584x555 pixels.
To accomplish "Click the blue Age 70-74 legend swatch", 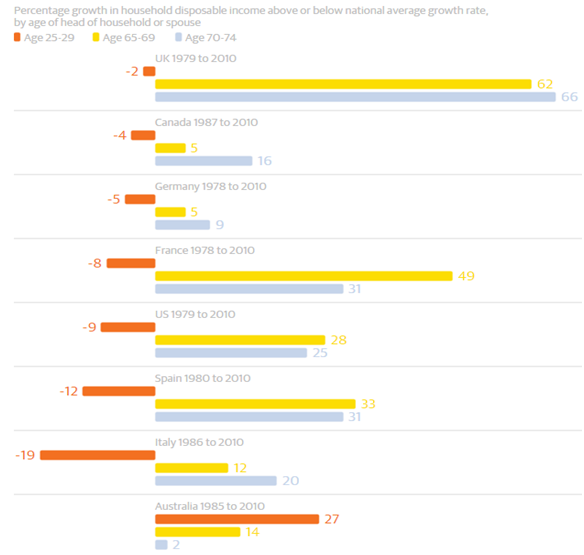I will click(x=178, y=37).
